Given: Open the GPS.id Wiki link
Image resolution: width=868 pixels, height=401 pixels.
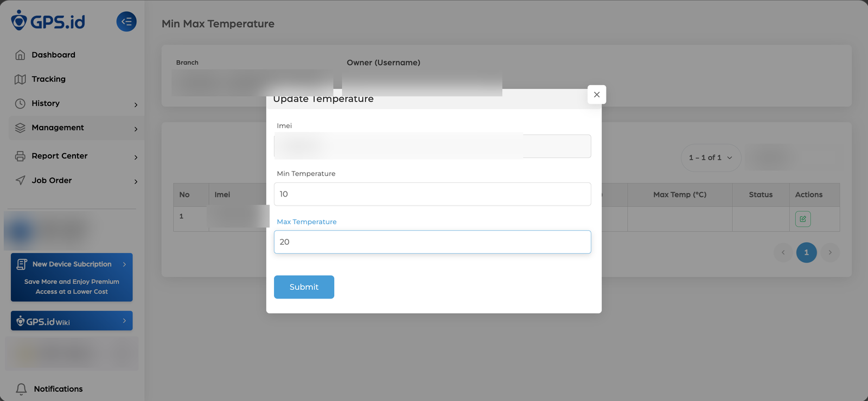Looking at the screenshot, I should click(72, 321).
